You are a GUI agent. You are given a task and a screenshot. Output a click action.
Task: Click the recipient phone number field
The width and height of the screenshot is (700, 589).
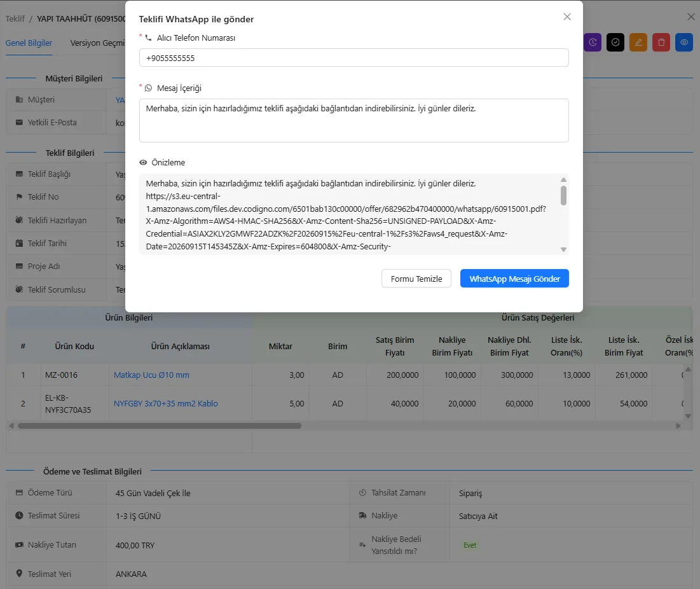353,58
